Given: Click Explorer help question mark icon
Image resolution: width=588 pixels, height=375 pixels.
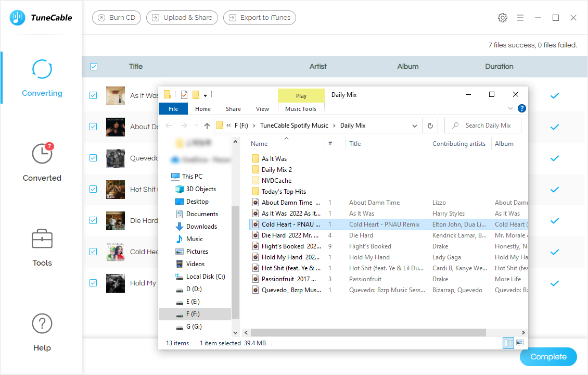Looking at the screenshot, I should point(521,108).
